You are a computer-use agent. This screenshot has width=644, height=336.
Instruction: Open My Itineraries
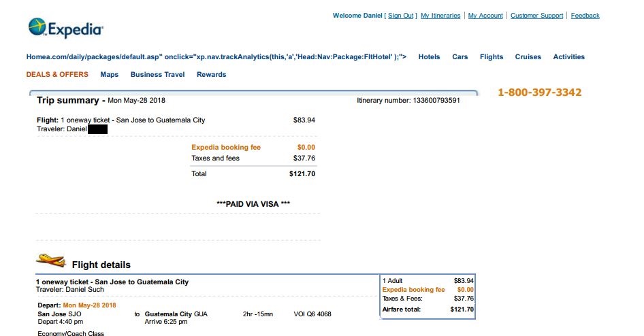(440, 16)
